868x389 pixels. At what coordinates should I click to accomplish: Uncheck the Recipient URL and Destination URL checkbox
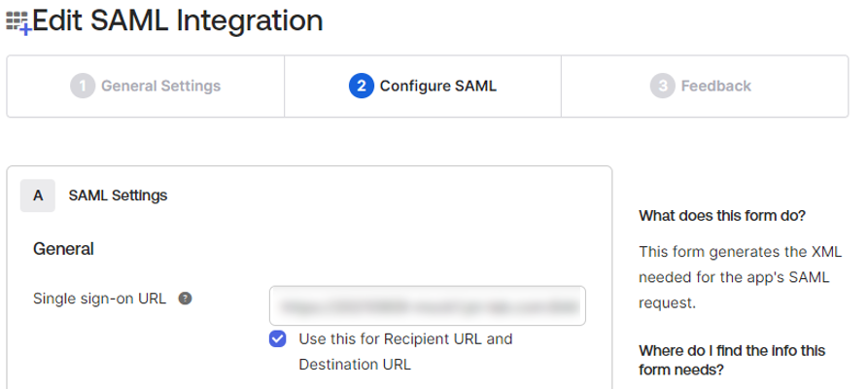pos(277,339)
